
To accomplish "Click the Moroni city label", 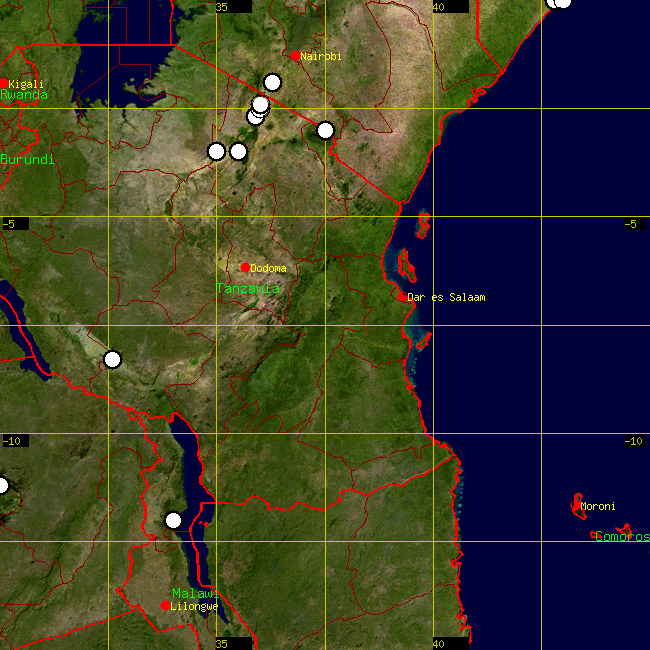I will pos(598,506).
